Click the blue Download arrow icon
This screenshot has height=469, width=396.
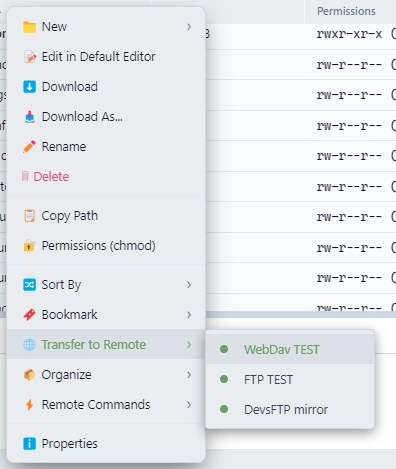click(x=29, y=87)
